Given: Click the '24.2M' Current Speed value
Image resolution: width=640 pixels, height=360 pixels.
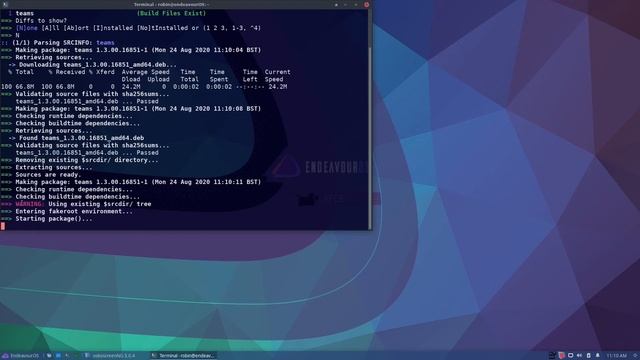Looking at the screenshot, I should [278, 87].
